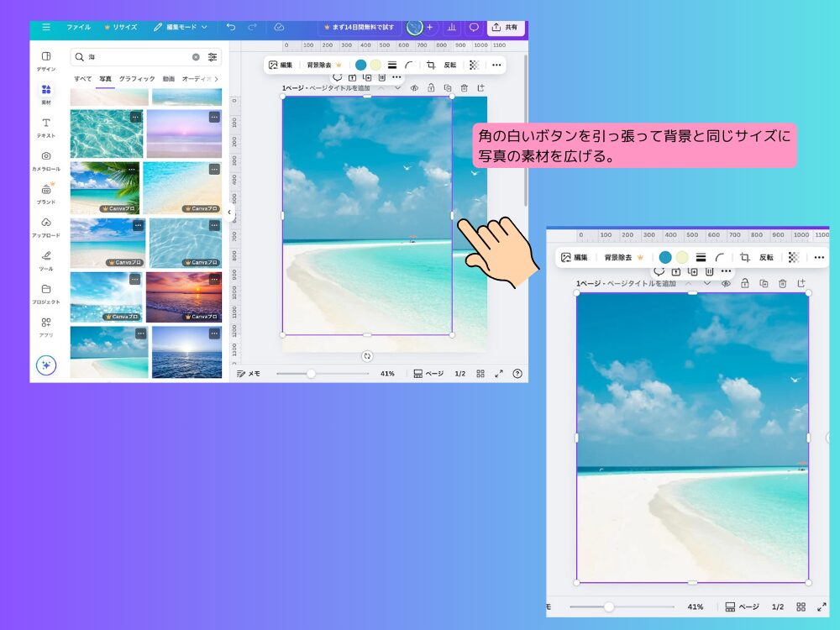Lock the page with the padlock icon

pyautogui.click(x=429, y=87)
